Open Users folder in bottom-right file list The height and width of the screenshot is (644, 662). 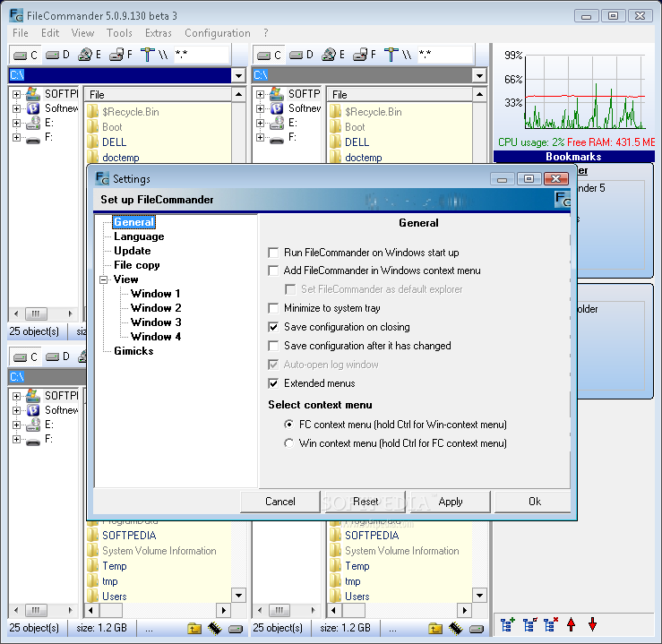357,597
